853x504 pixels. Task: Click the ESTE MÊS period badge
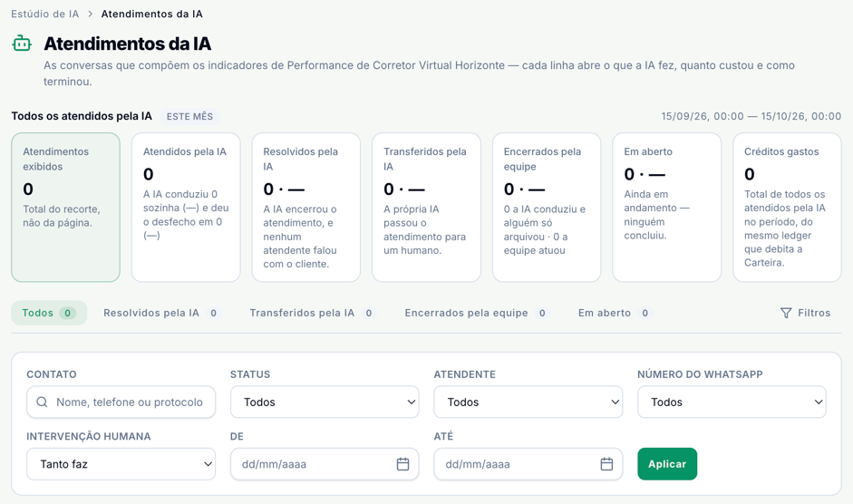tap(189, 116)
